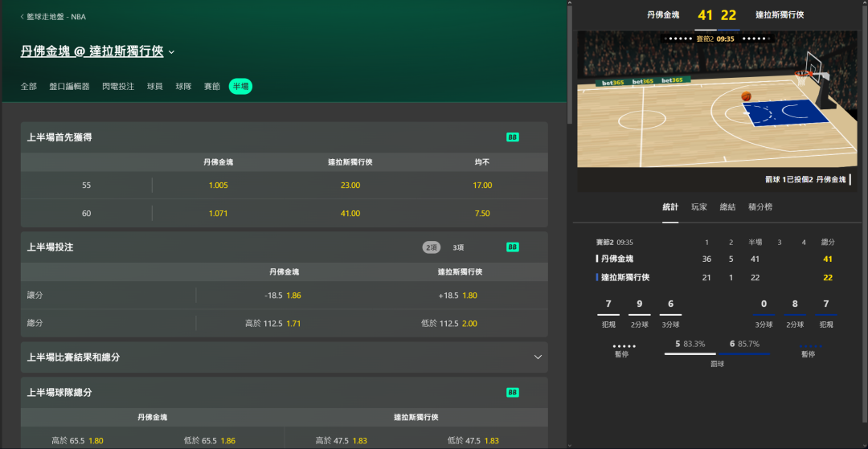Bet 均不 for 60 at 7.50
Viewport: 868px width, 449px height.
coord(482,214)
